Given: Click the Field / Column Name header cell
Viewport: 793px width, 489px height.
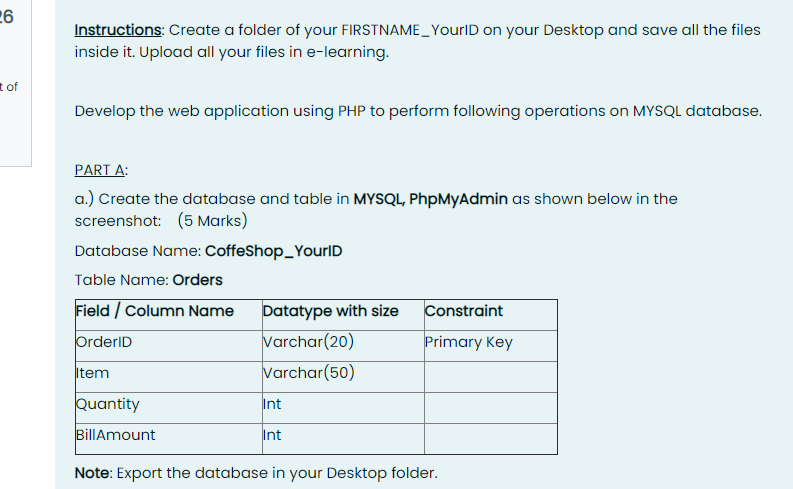Looking at the screenshot, I should pos(169,315).
